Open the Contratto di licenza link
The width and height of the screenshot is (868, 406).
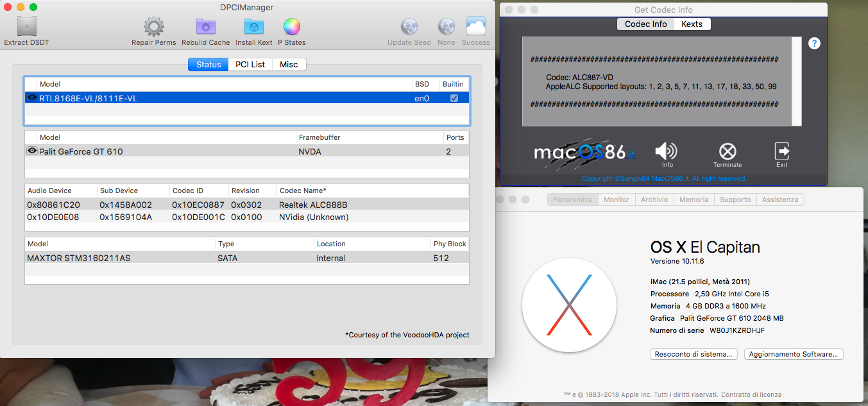click(x=751, y=395)
